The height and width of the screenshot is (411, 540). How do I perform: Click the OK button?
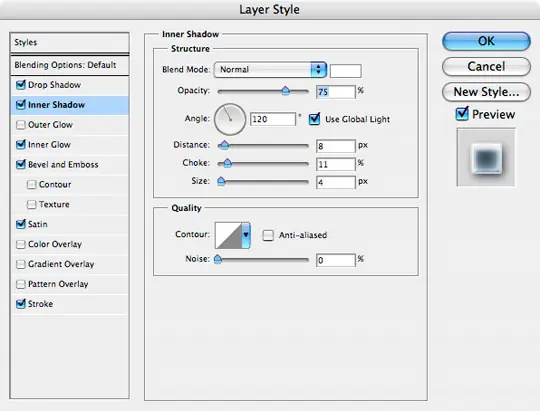point(486,41)
